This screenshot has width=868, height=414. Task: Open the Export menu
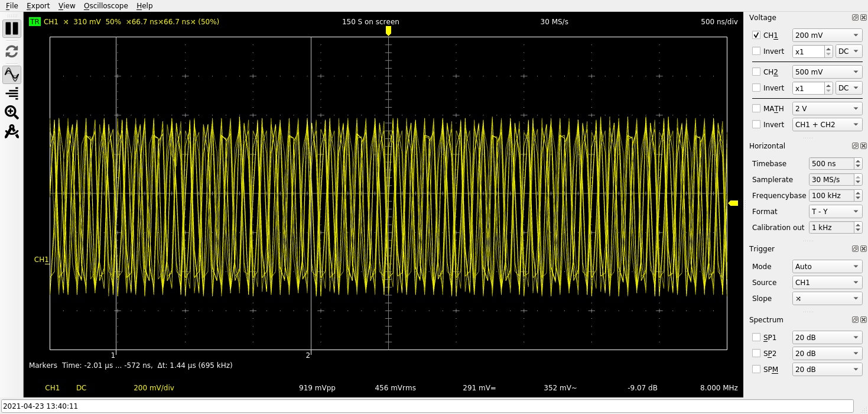coord(38,6)
